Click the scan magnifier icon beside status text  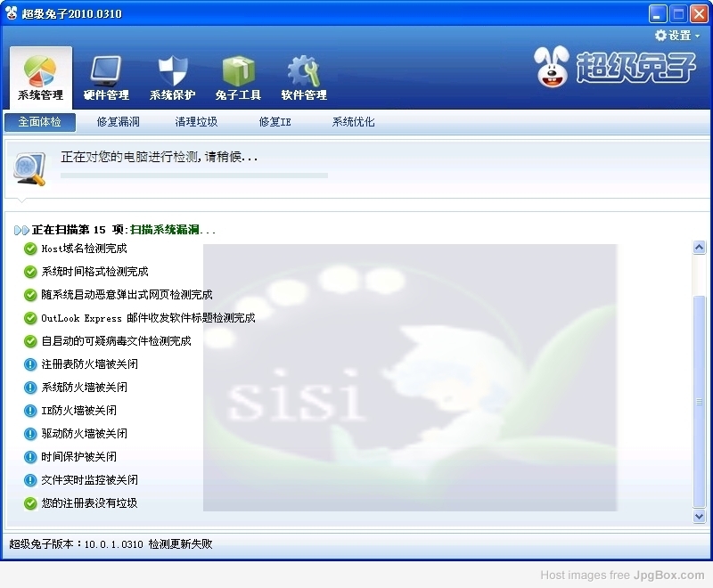click(29, 168)
